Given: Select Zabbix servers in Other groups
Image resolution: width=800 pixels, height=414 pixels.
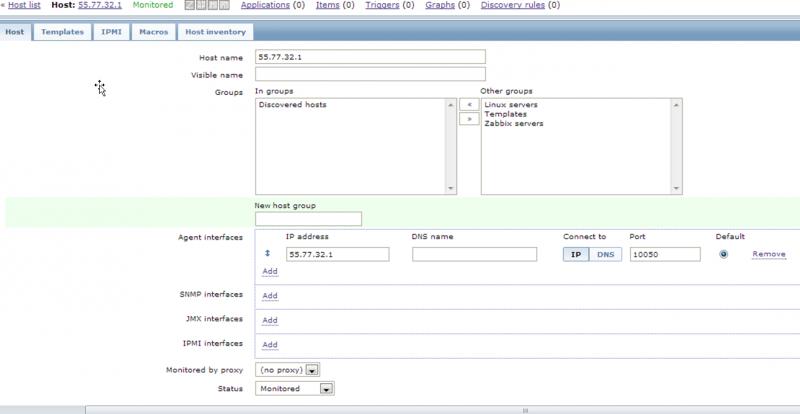Looking at the screenshot, I should tap(514, 123).
